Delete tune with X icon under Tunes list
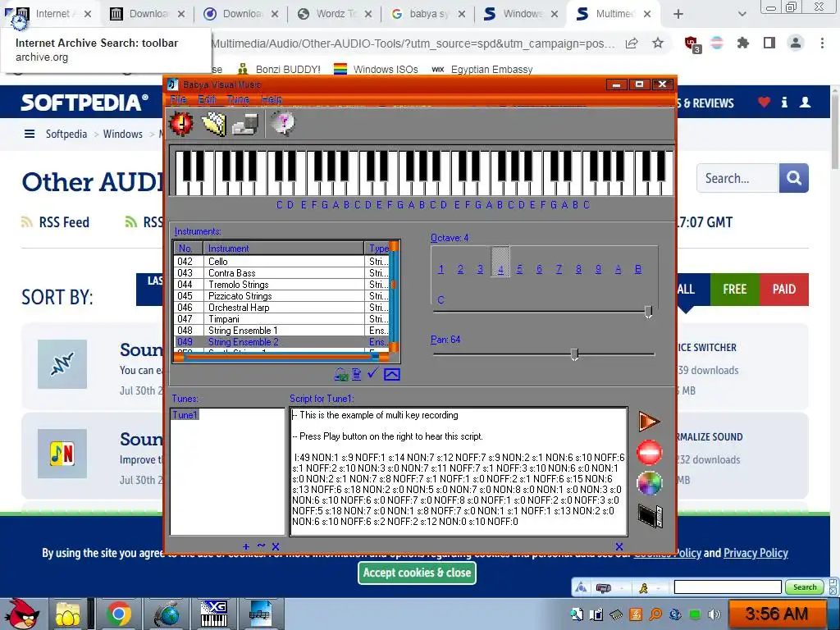 [x=276, y=546]
